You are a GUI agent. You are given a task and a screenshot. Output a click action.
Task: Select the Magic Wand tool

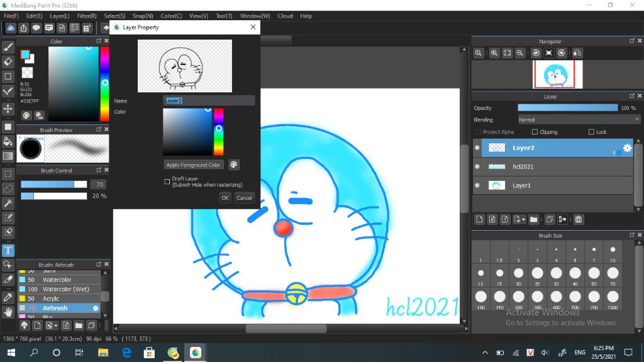(x=8, y=203)
